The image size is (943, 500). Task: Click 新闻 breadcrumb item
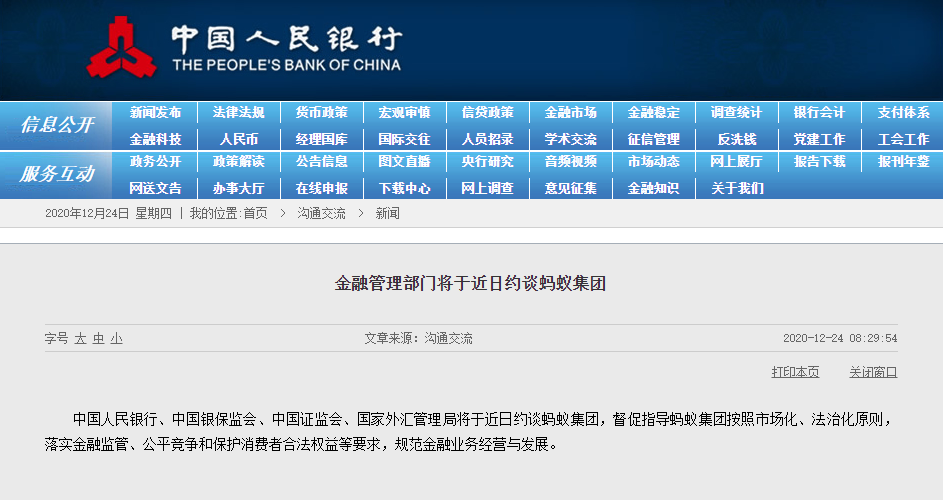tap(387, 213)
